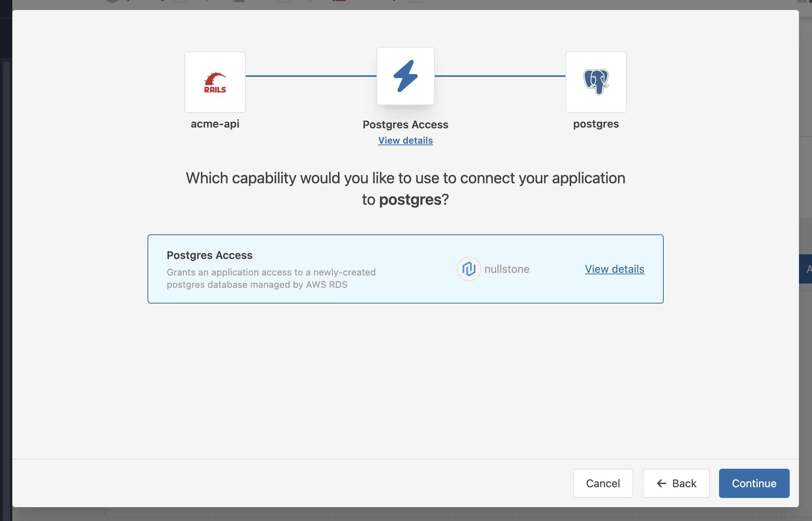Click the Nullstone logo on the capability card
This screenshot has width=812, height=521.
click(x=469, y=269)
